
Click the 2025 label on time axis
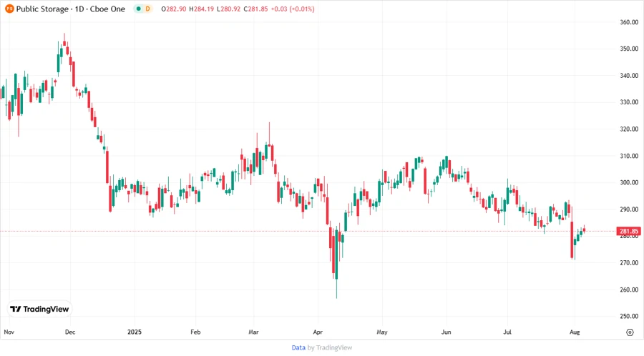point(135,332)
